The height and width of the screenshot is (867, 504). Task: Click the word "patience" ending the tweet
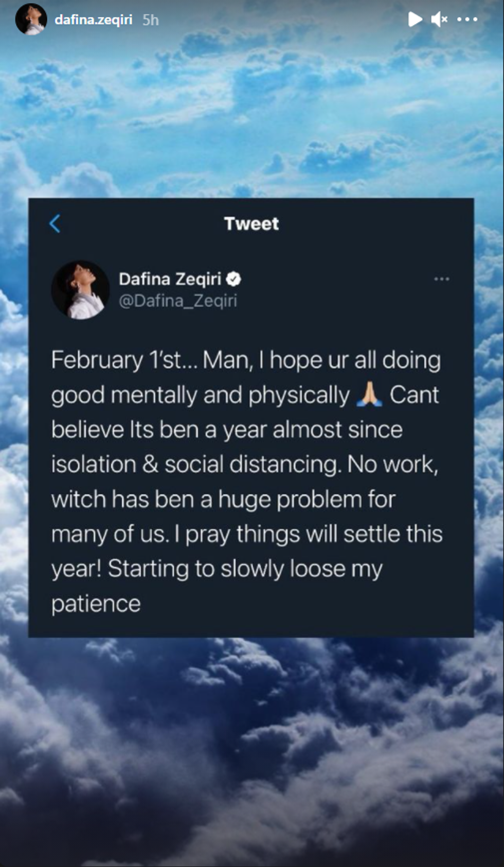[96, 604]
